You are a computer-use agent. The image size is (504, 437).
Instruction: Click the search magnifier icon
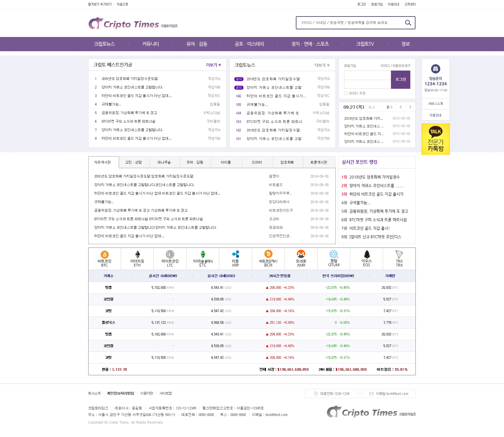408,23
